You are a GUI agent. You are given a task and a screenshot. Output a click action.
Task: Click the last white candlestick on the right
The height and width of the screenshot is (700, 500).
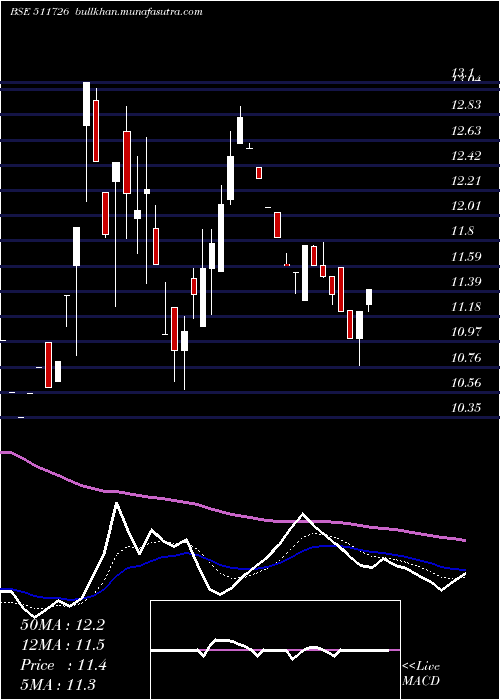(x=369, y=297)
